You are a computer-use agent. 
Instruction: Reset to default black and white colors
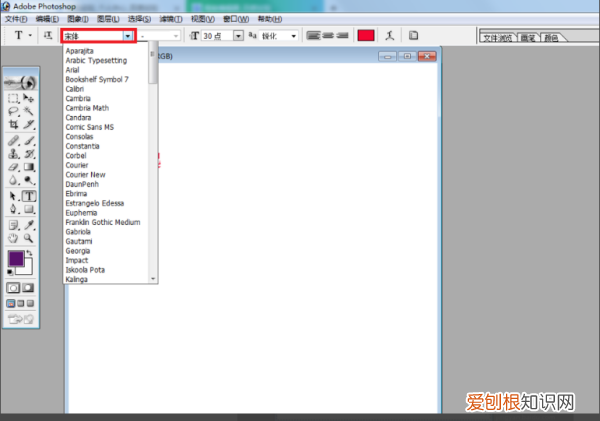[x=10, y=272]
